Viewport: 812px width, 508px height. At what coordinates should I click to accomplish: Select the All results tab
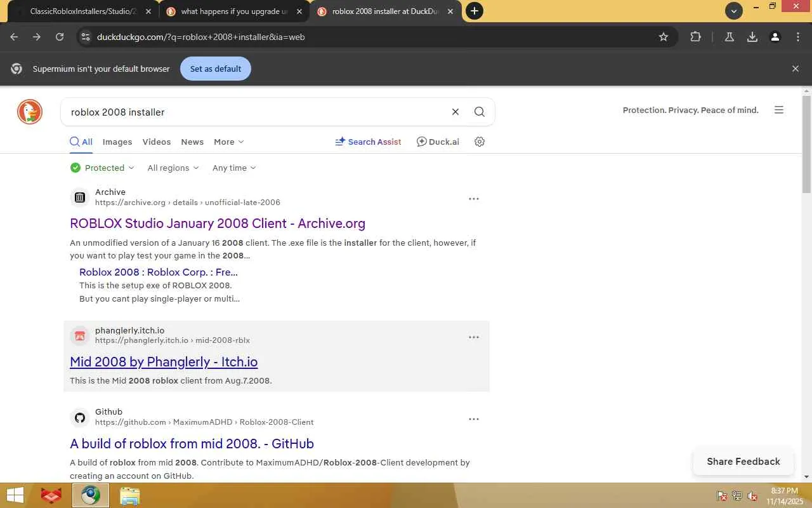tap(81, 142)
